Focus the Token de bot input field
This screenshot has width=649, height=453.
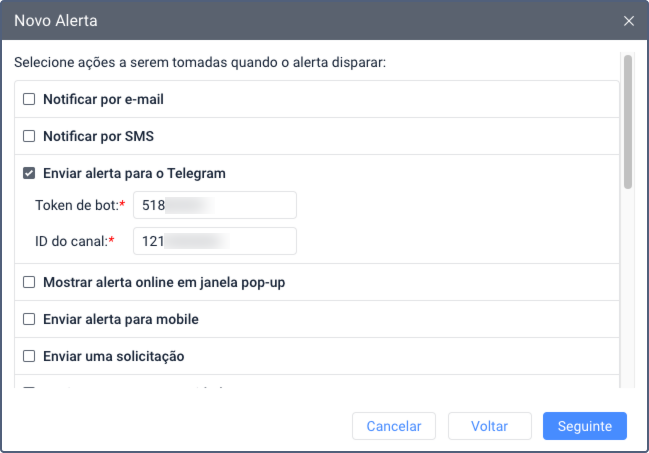pos(215,205)
